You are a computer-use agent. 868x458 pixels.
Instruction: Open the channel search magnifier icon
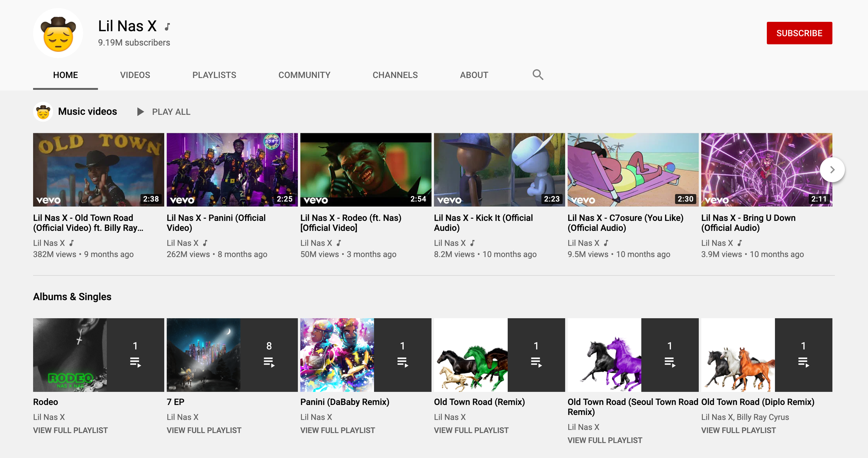(537, 75)
